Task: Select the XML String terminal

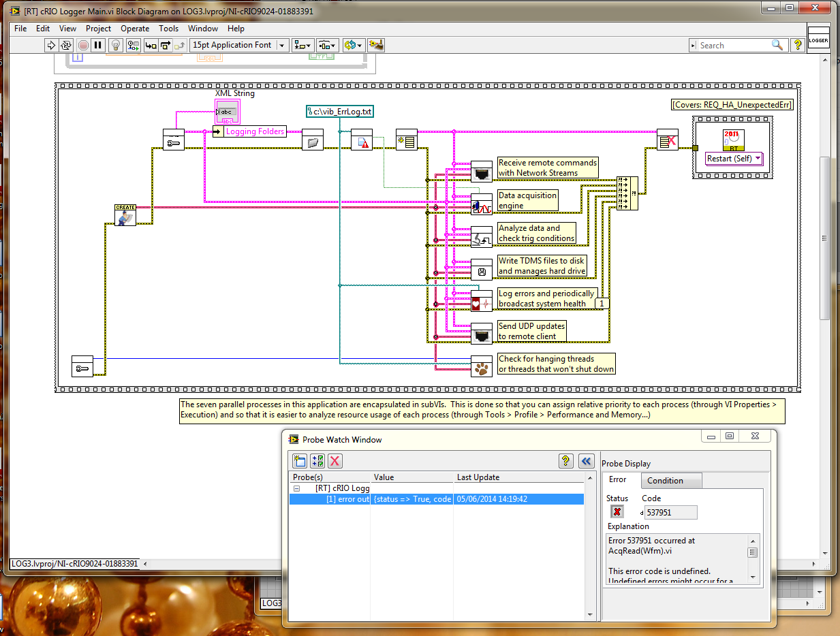Action: point(228,112)
